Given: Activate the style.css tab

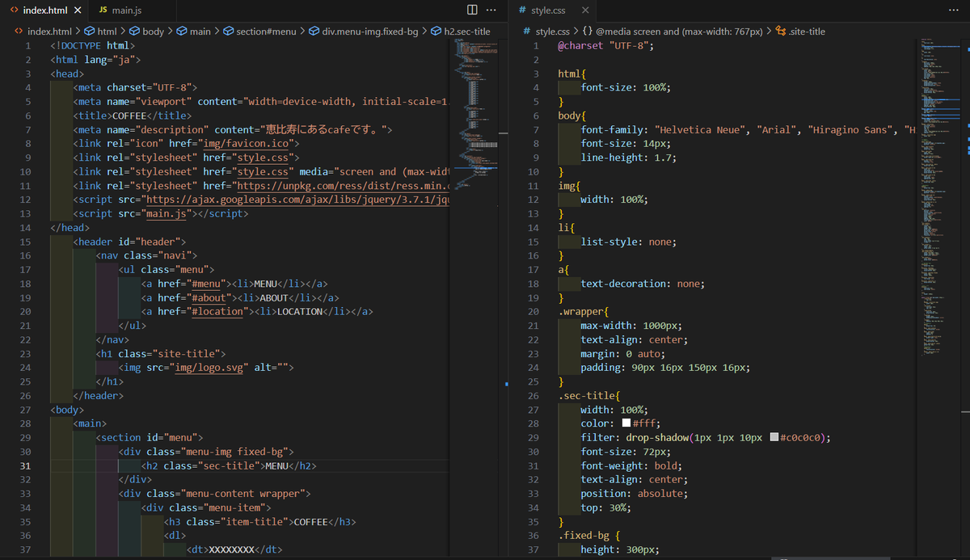Looking at the screenshot, I should coord(549,11).
